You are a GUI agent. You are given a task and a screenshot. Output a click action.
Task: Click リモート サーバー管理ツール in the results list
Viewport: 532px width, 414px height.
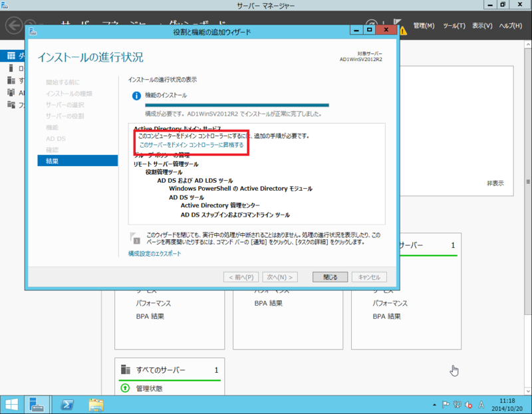(x=166, y=164)
